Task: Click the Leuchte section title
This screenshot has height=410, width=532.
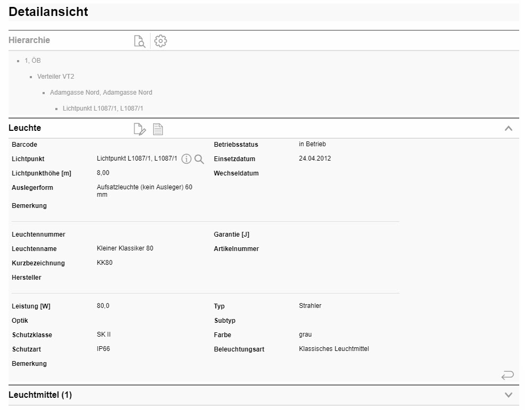Action: tap(24, 128)
